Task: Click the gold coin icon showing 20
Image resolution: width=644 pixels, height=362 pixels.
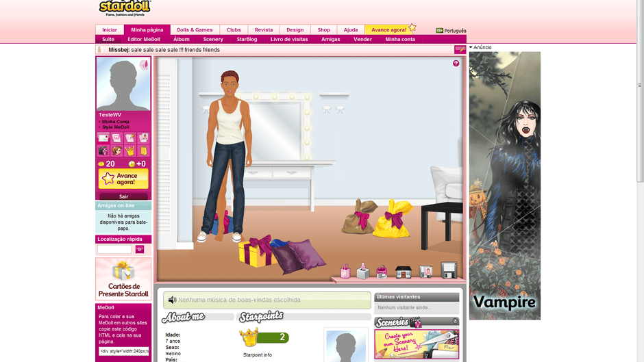Action: 101,164
